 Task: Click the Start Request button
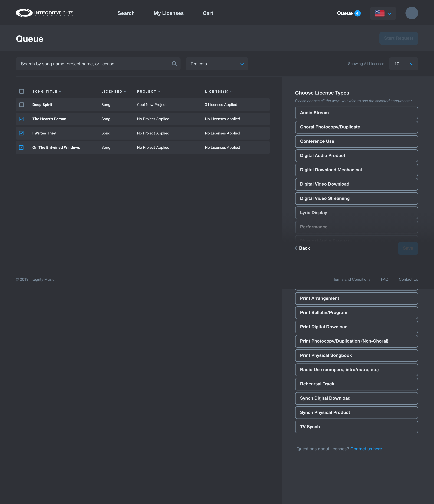[398, 38]
